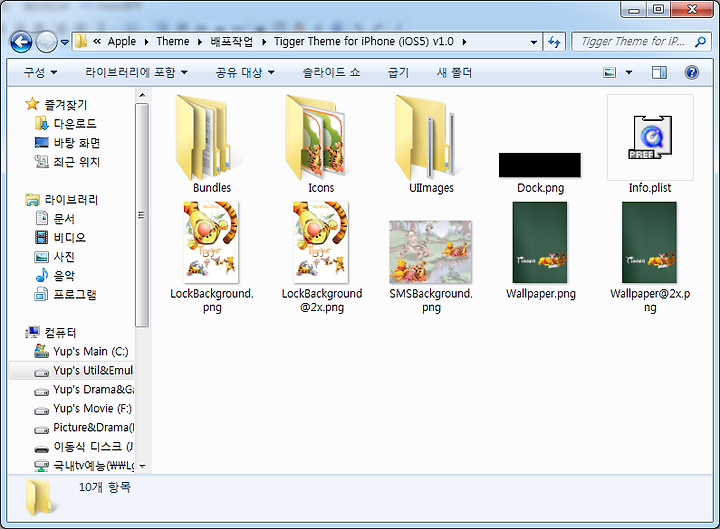The width and height of the screenshot is (720, 529).
Task: Open 프로그램 library in sidebar
Action: point(66,294)
